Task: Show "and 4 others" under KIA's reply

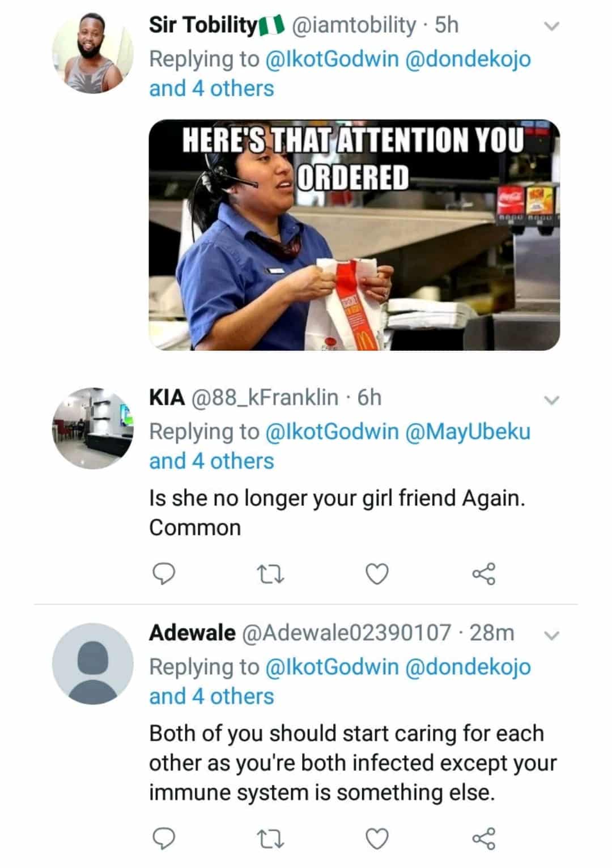Action: pyautogui.click(x=211, y=461)
